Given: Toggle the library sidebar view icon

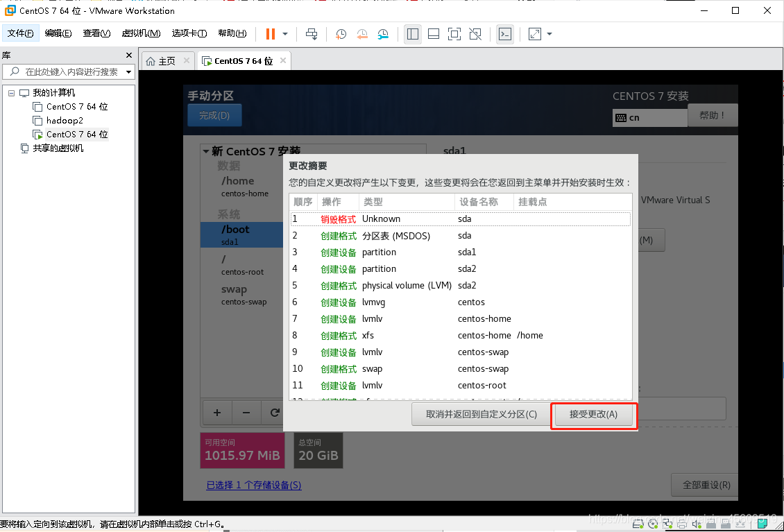Looking at the screenshot, I should (413, 34).
